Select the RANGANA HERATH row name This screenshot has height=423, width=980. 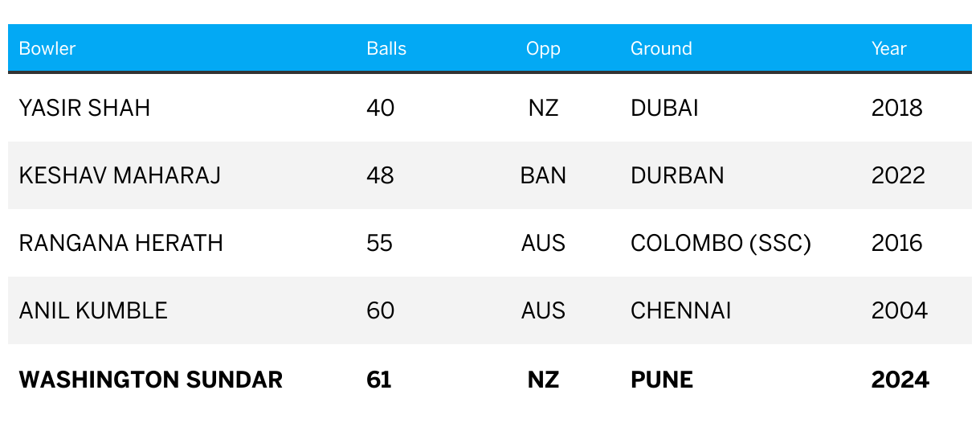(x=120, y=243)
